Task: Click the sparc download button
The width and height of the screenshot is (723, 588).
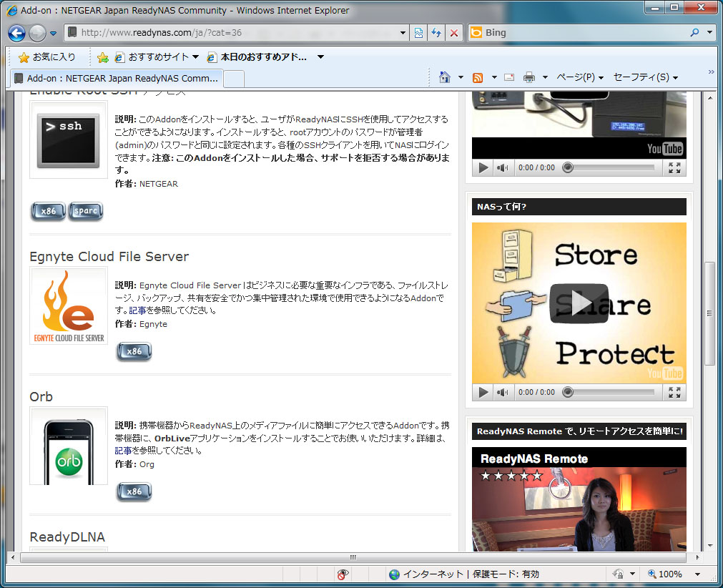Action: (86, 212)
